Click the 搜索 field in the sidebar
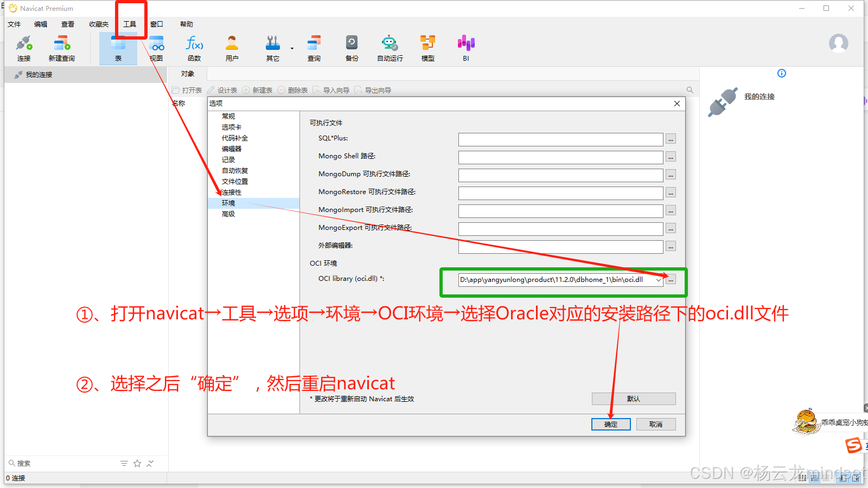This screenshot has width=868, height=488. click(x=62, y=463)
